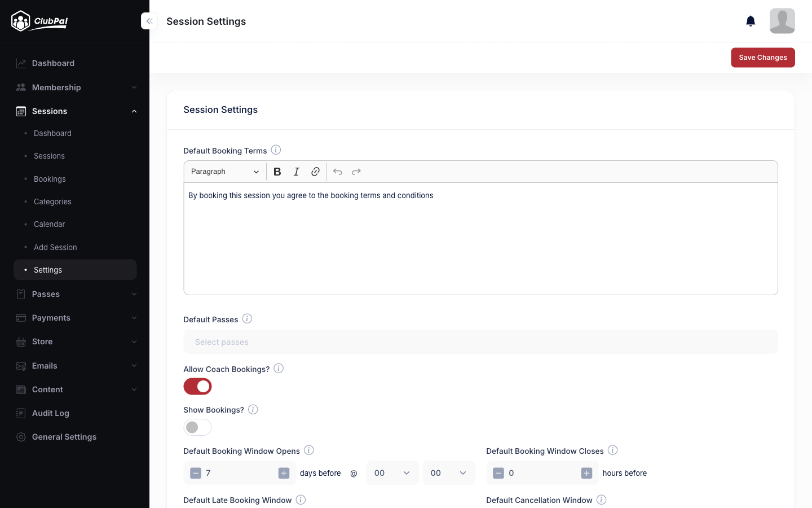The width and height of the screenshot is (812, 508).
Task: Open the Bookings page from the sidebar
Action: [x=50, y=179]
